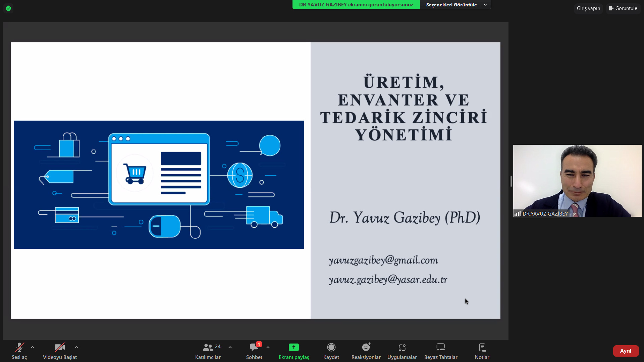644x362 pixels.
Task: Click the green encryption shield icon
Action: (x=8, y=8)
